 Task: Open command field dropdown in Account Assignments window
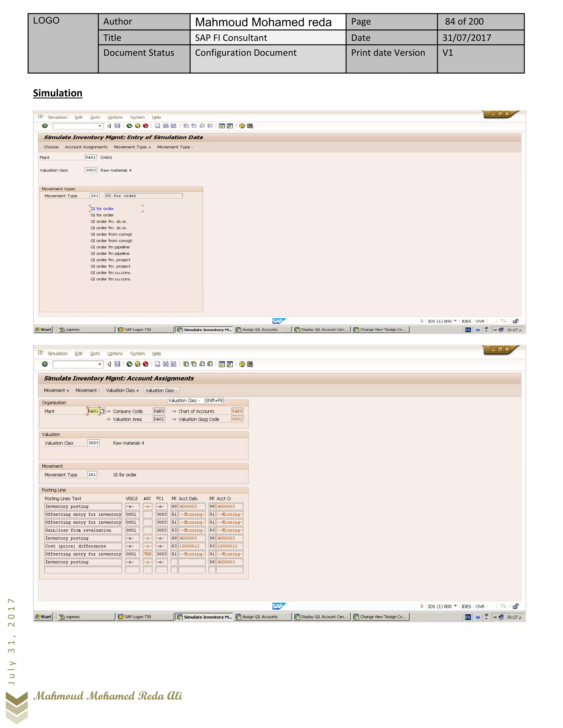pyautogui.click(x=100, y=364)
